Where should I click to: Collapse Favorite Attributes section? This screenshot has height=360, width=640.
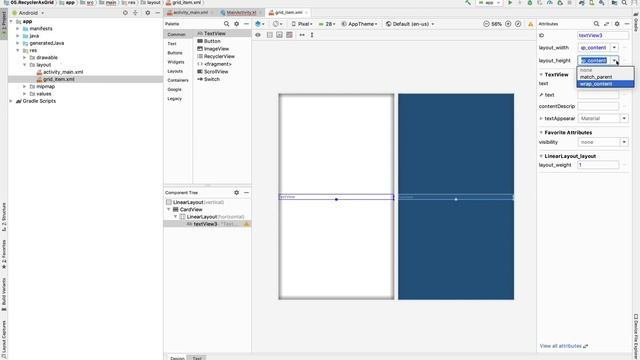(541, 133)
